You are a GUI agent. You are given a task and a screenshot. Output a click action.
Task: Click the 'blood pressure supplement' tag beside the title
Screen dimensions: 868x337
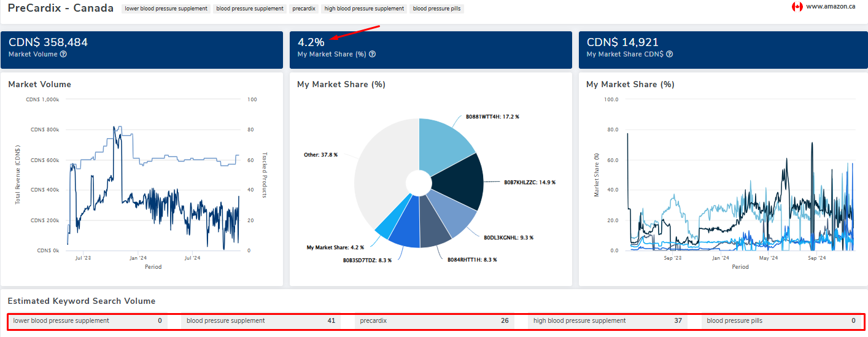250,9
